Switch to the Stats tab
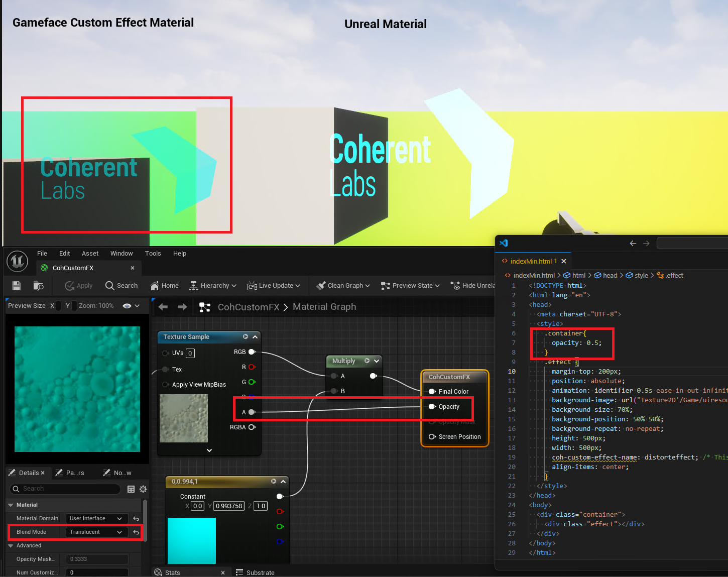This screenshot has width=728, height=577. point(172,572)
